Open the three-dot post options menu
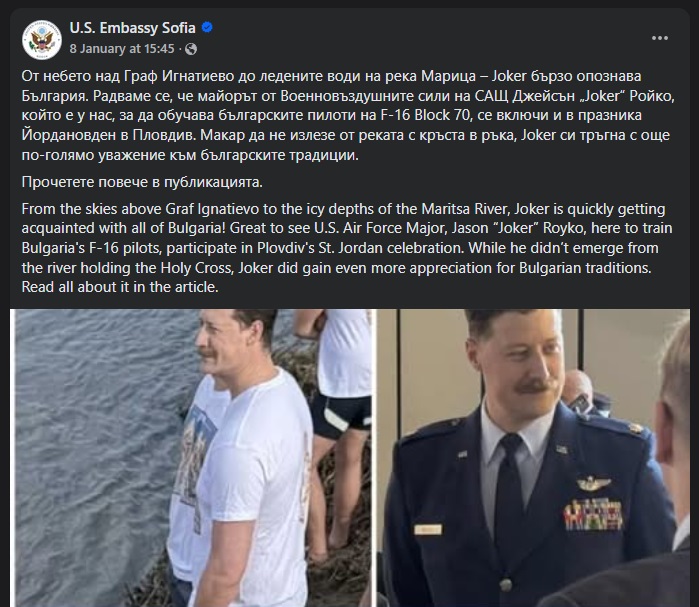Screen dimensions: 699x607 [x=659, y=38]
